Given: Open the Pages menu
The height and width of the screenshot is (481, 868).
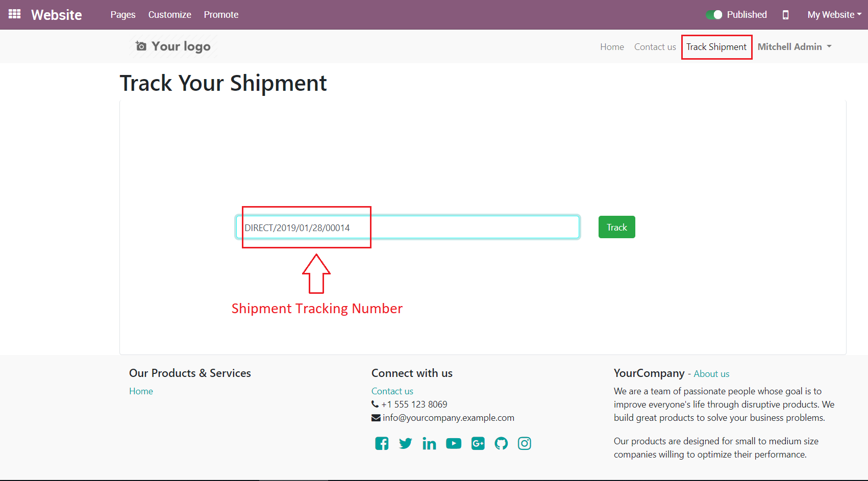Looking at the screenshot, I should tap(123, 15).
